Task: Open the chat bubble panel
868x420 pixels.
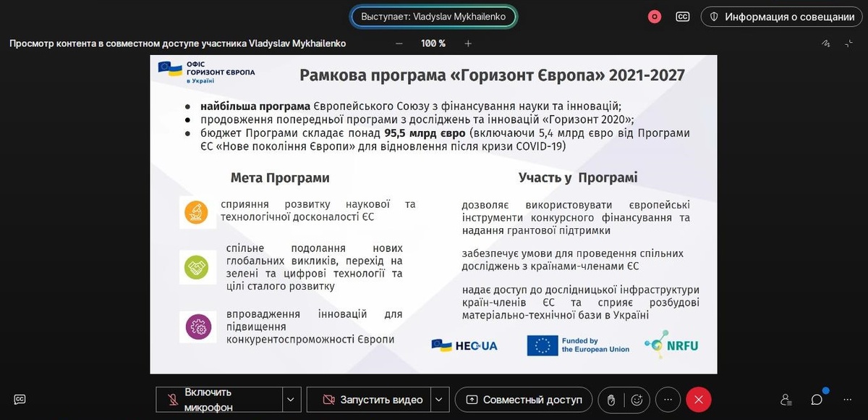Action: click(x=817, y=400)
